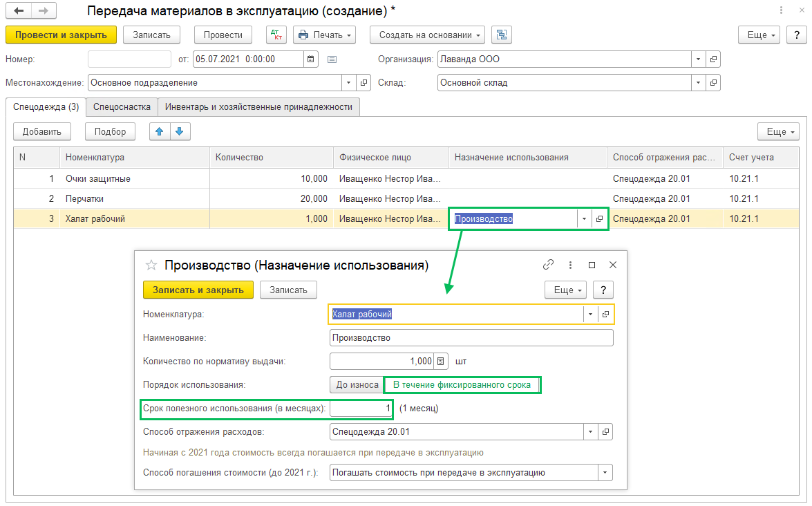Viewport: 812px width, 506px height.
Task: Open Халат рабочий record icon in dialog
Action: (x=605, y=315)
